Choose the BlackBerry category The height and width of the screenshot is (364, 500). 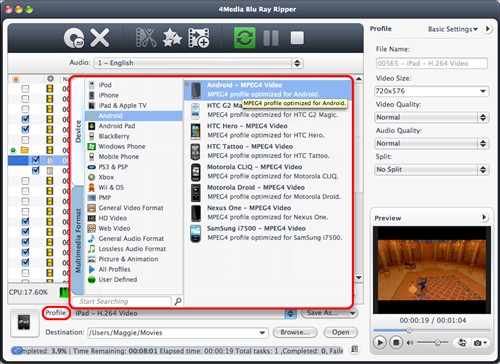[133, 136]
